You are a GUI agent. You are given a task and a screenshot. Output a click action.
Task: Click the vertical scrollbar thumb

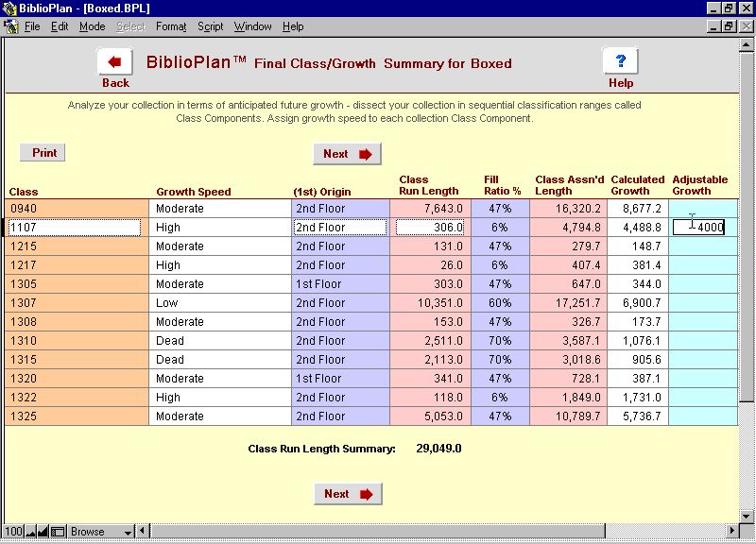pos(747,227)
